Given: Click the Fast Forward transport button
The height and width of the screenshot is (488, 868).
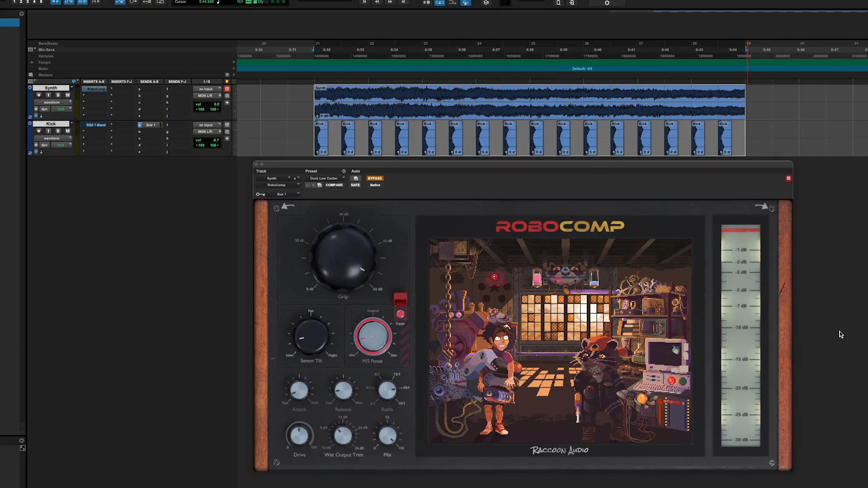Looking at the screenshot, I should tap(390, 2).
